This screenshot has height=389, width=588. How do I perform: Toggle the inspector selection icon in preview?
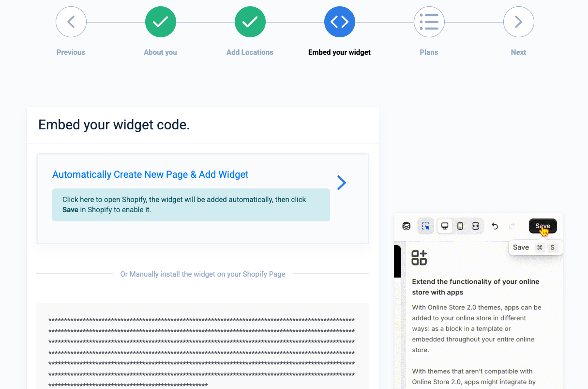426,226
